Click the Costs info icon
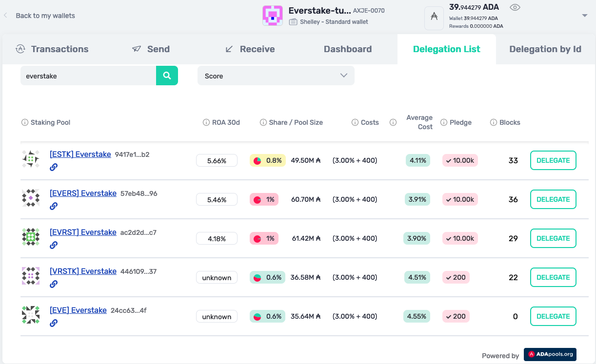The width and height of the screenshot is (596, 364). point(355,122)
